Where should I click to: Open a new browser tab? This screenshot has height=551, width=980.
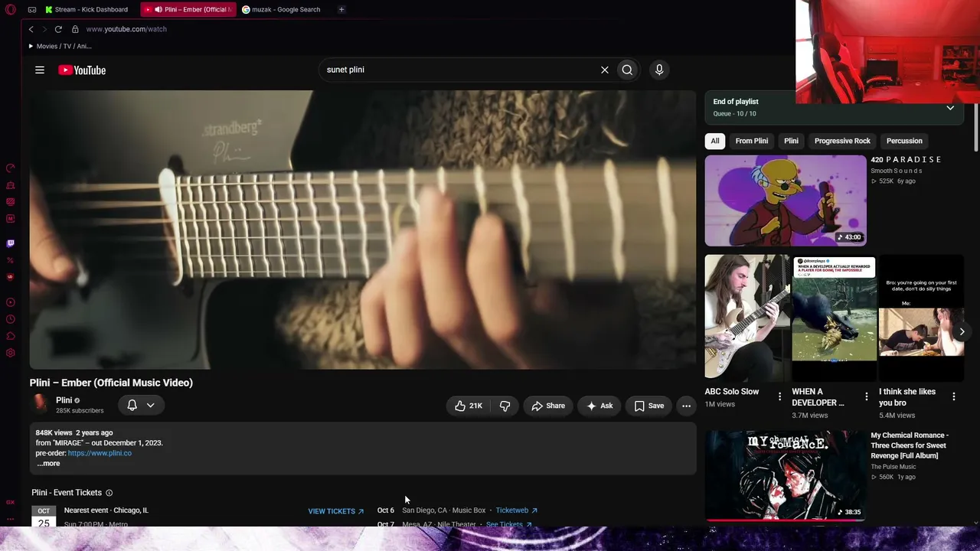point(341,9)
